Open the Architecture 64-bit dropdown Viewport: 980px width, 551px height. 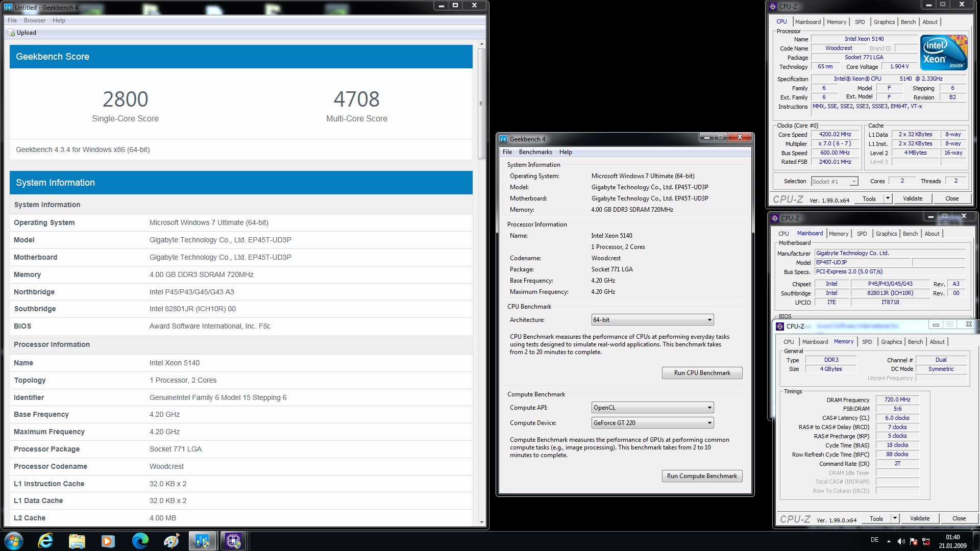(x=652, y=320)
